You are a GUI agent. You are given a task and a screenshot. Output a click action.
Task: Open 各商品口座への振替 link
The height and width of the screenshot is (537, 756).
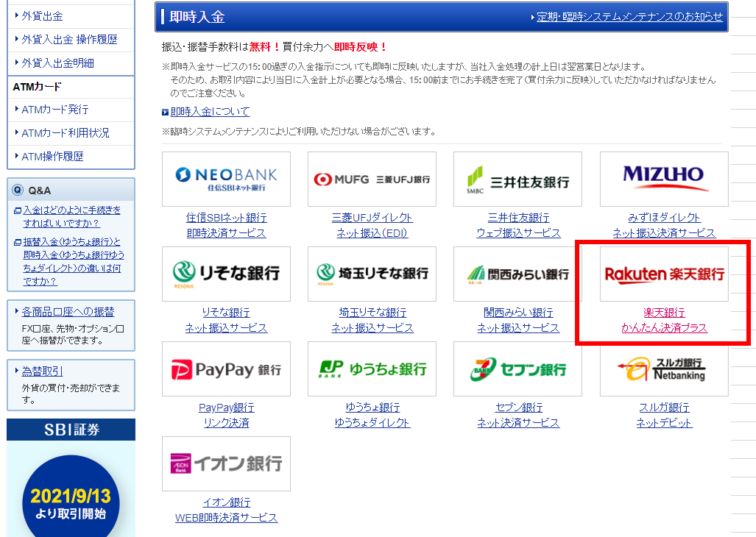tap(68, 312)
